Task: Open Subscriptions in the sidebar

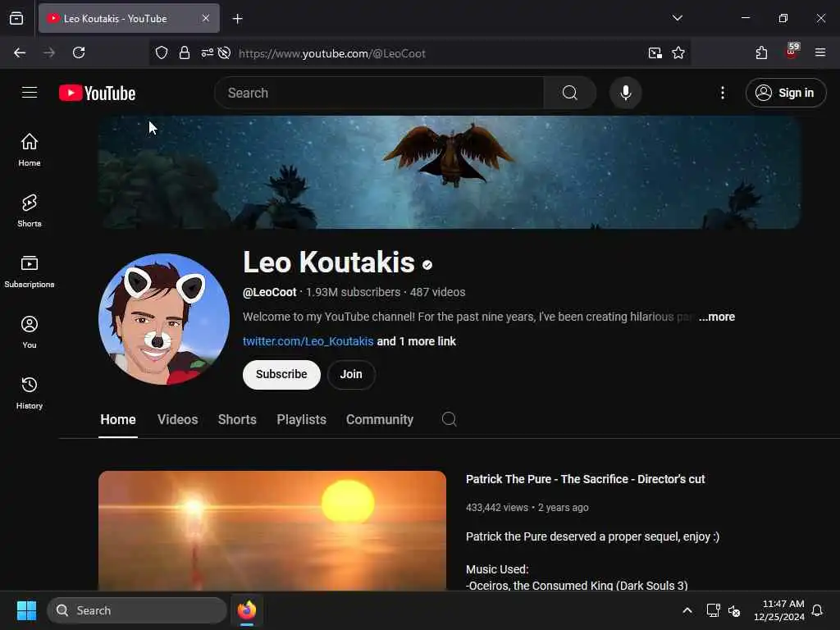Action: (x=30, y=271)
